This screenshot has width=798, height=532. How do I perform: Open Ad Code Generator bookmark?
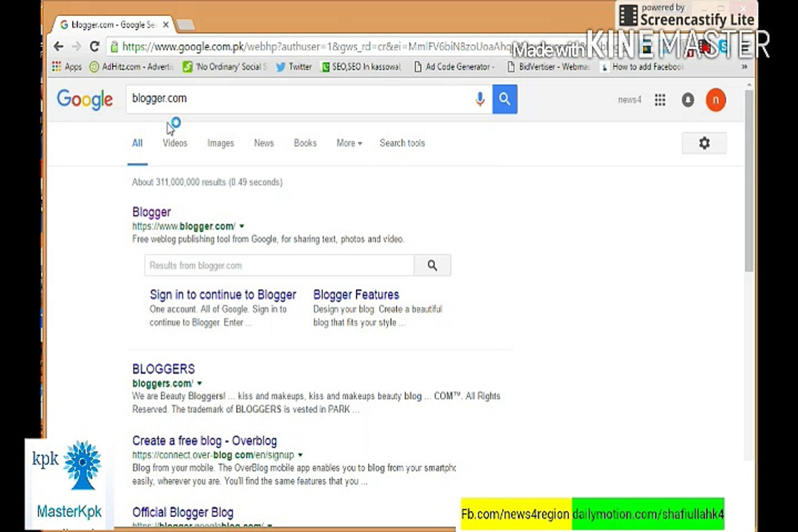pos(454,66)
